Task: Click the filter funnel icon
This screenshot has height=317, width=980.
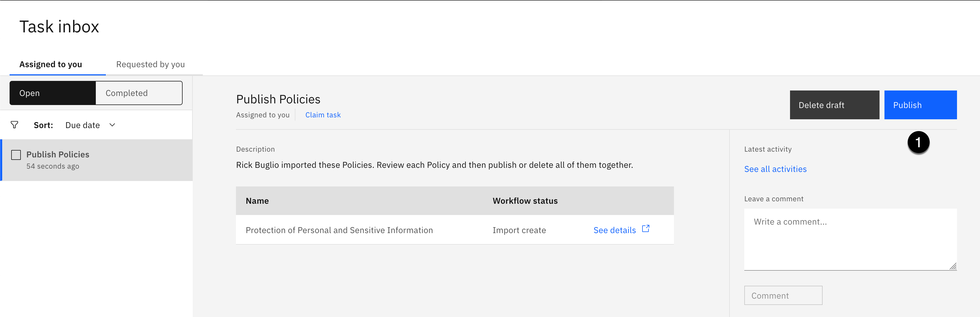Action: pos(15,125)
